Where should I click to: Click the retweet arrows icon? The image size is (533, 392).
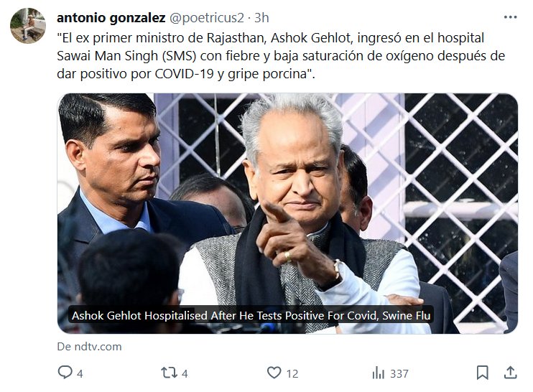coord(169,373)
